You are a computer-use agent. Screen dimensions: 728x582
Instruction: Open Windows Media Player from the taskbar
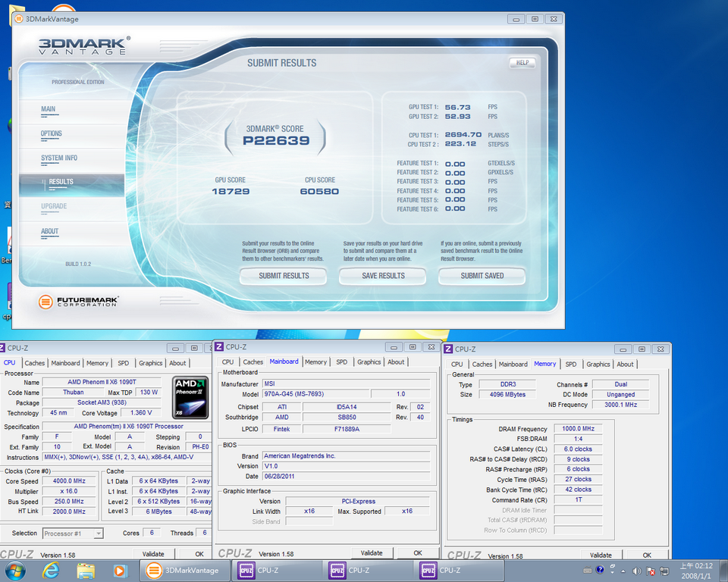pyautogui.click(x=119, y=571)
